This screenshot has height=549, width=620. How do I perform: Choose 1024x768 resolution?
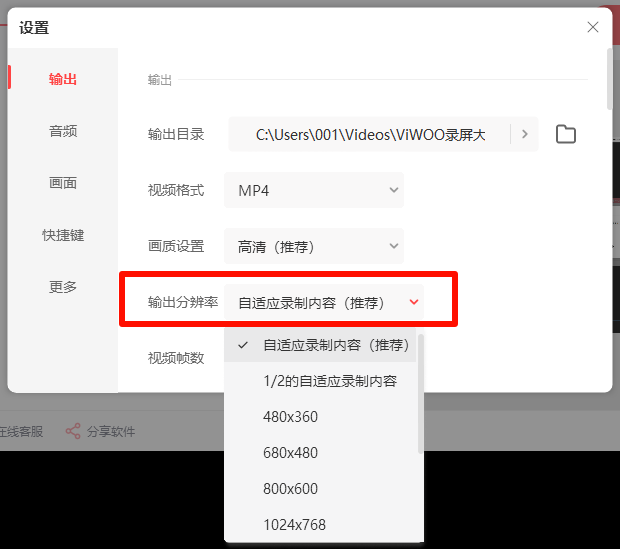tap(320, 525)
